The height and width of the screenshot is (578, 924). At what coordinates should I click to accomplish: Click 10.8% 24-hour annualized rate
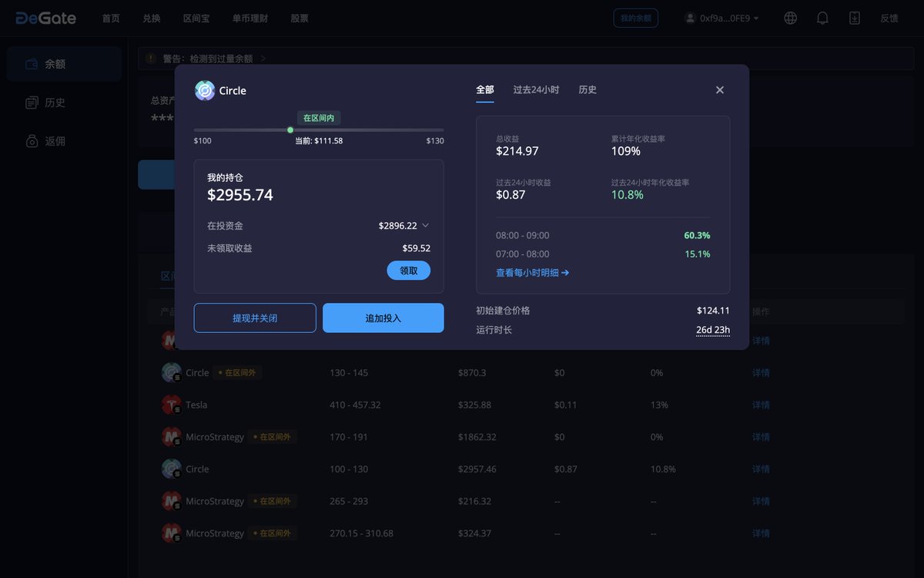pyautogui.click(x=628, y=195)
